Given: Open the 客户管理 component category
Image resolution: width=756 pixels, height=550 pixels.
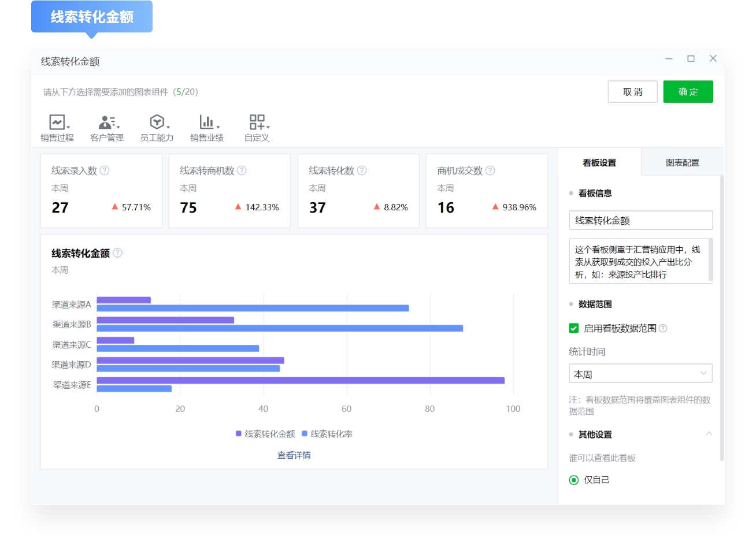Looking at the screenshot, I should click(106, 122).
